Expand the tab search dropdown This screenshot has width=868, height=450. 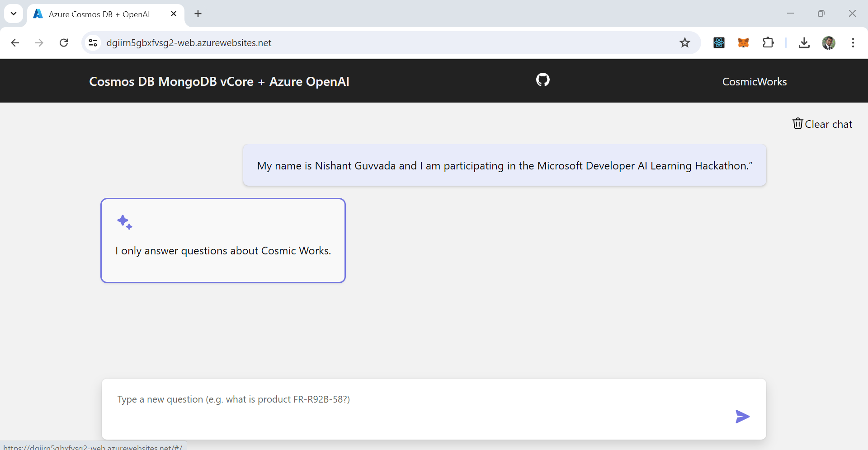click(14, 14)
